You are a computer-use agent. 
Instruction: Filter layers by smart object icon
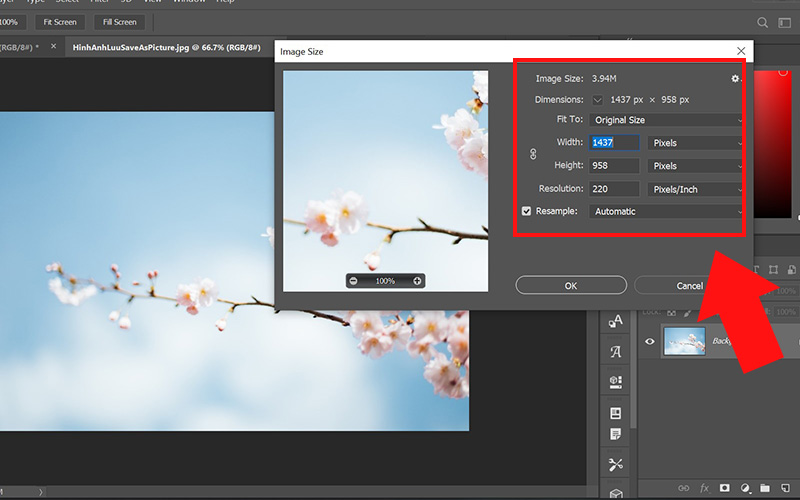point(791,269)
